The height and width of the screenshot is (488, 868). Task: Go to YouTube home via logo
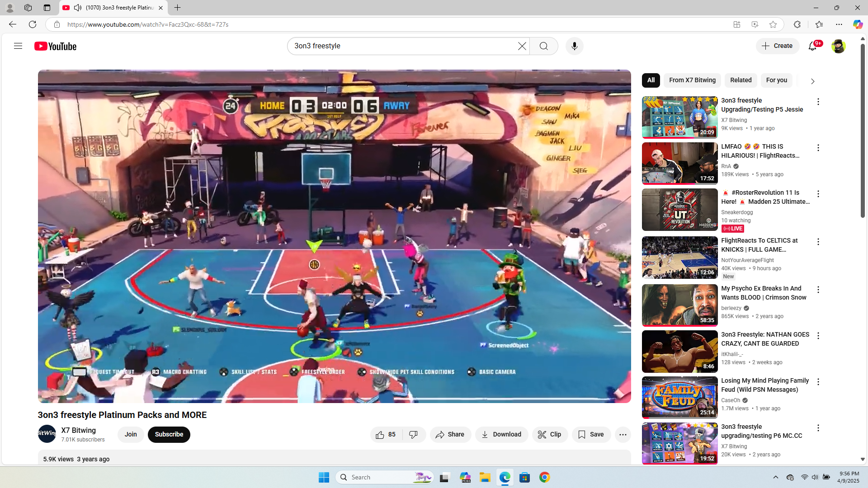coord(55,46)
